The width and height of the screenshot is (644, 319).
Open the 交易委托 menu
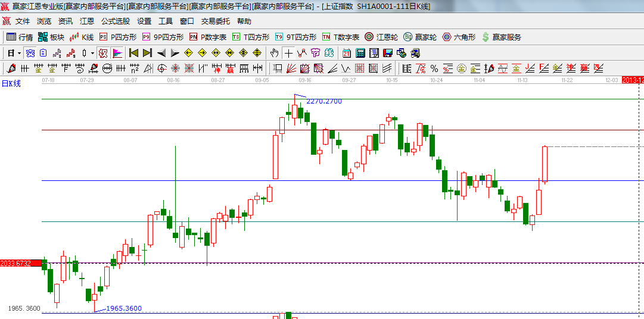pyautogui.click(x=215, y=21)
